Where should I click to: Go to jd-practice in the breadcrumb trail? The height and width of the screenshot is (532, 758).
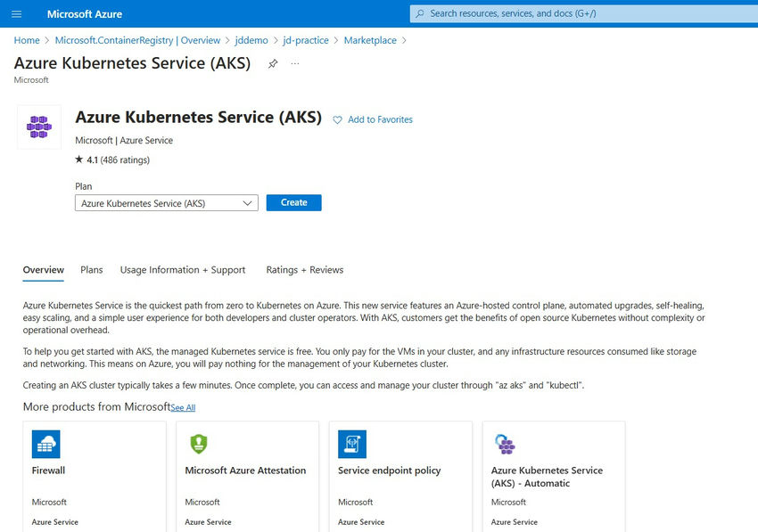tap(308, 40)
